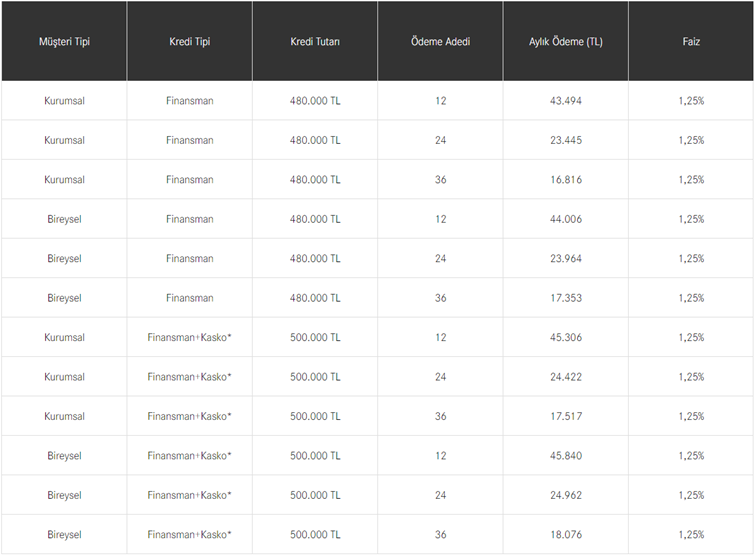Viewport: 756px width, 556px height.
Task: Select the 17.517 monthly payment cell
Action: tap(566, 416)
